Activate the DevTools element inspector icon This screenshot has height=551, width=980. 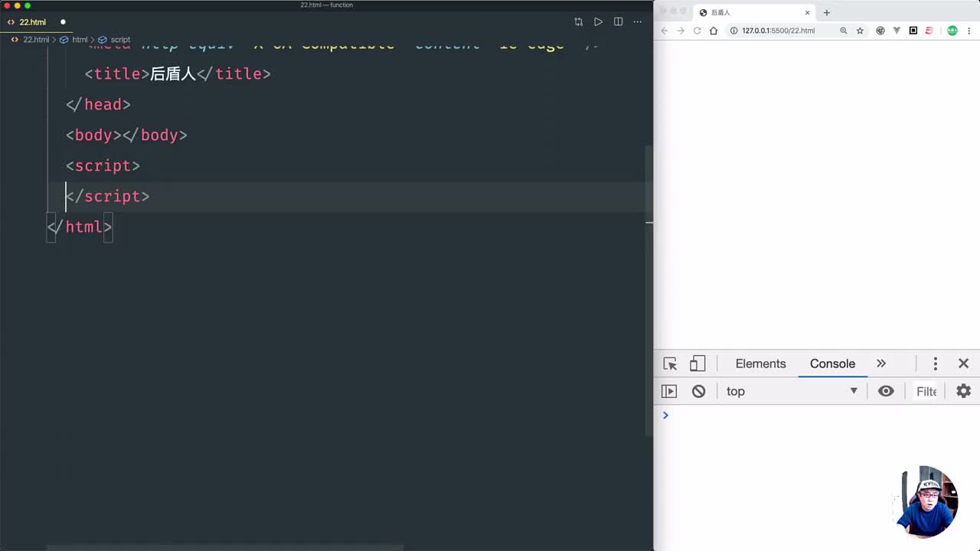pyautogui.click(x=670, y=364)
